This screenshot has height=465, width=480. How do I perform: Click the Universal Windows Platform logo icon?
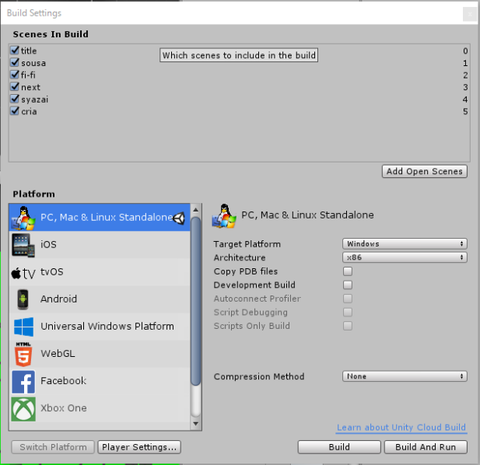coord(24,327)
